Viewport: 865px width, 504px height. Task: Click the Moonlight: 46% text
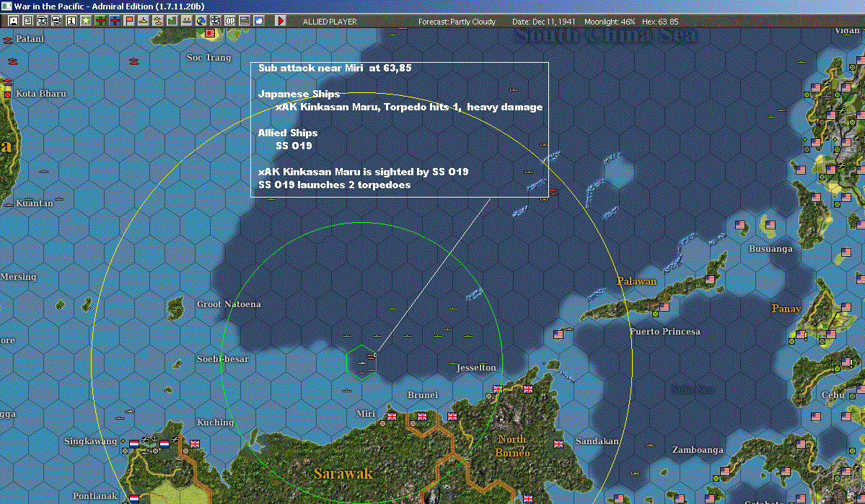tap(610, 22)
